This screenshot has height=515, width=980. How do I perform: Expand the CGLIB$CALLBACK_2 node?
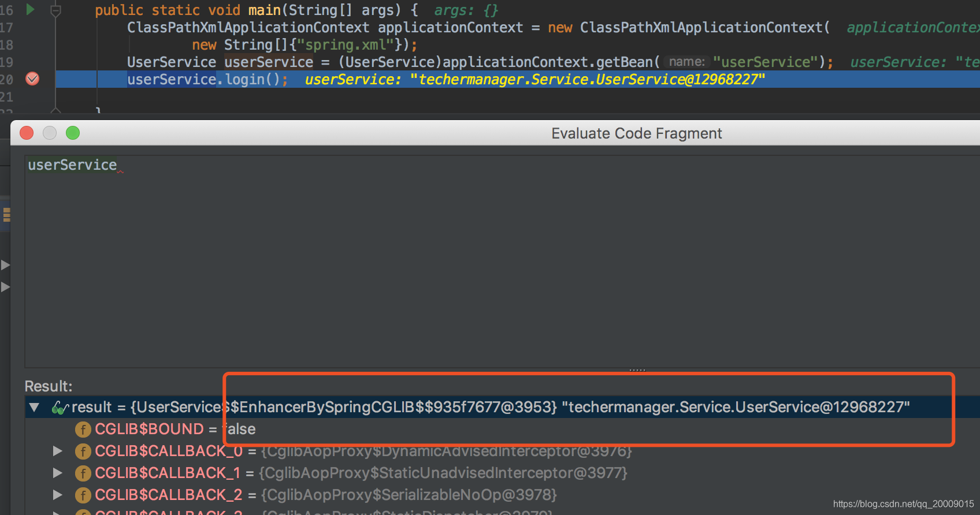coord(57,495)
